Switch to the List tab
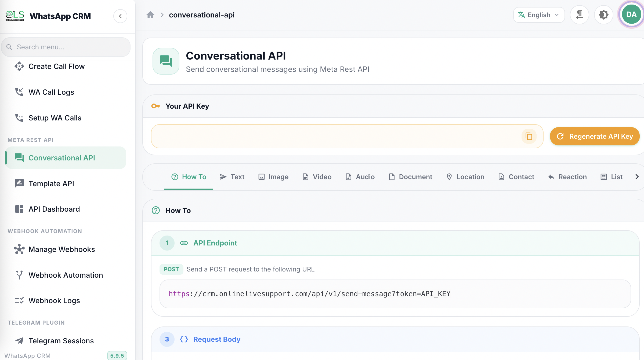The image size is (644, 360). (x=611, y=177)
